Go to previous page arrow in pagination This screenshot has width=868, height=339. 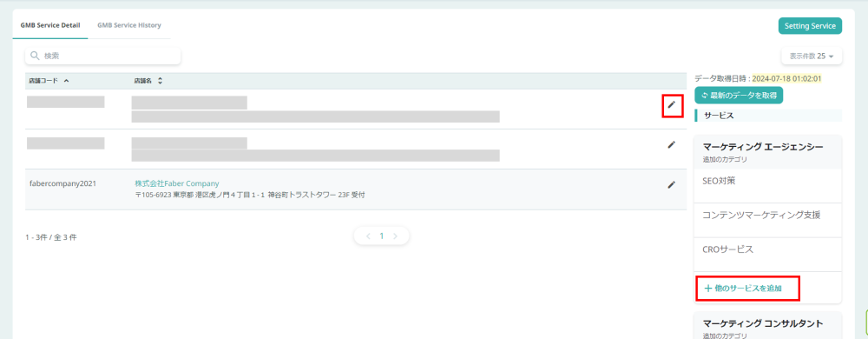[368, 236]
